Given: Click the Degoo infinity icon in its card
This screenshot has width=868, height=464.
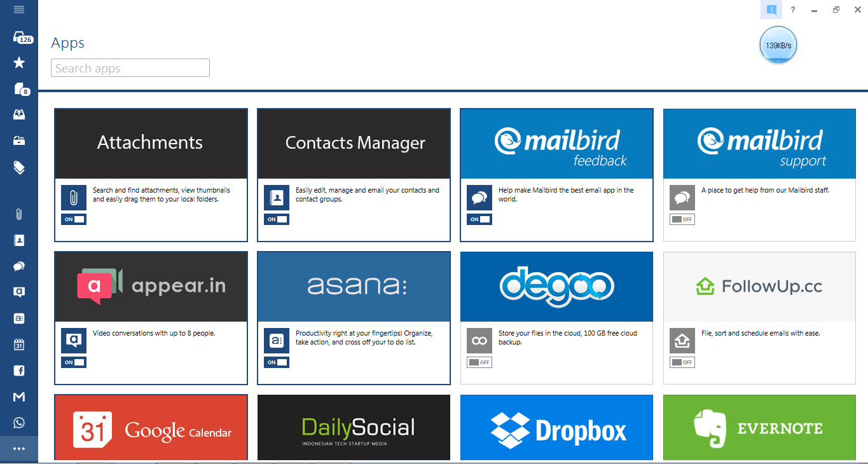Looking at the screenshot, I should [x=479, y=341].
